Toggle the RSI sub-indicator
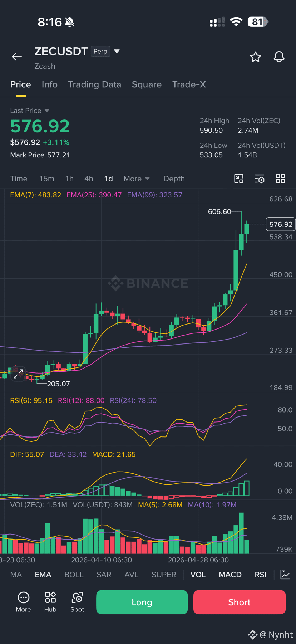This screenshot has height=644, width=296. coord(260,575)
